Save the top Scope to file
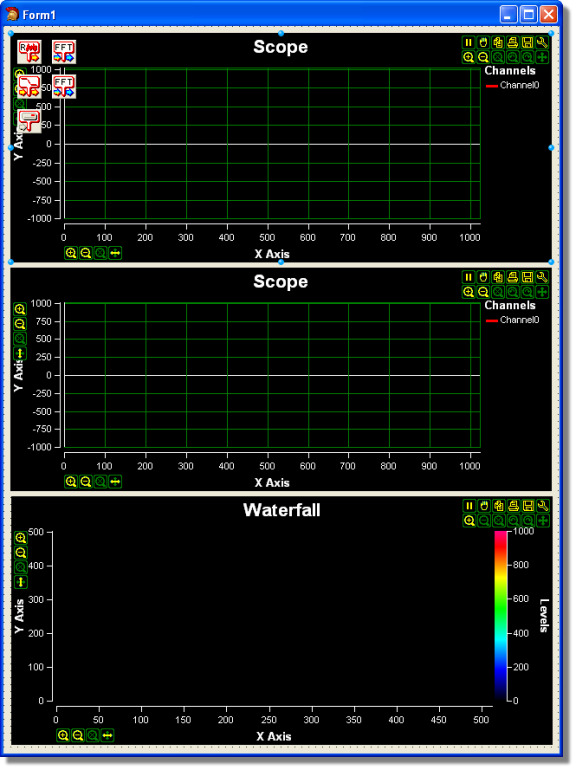 527,43
